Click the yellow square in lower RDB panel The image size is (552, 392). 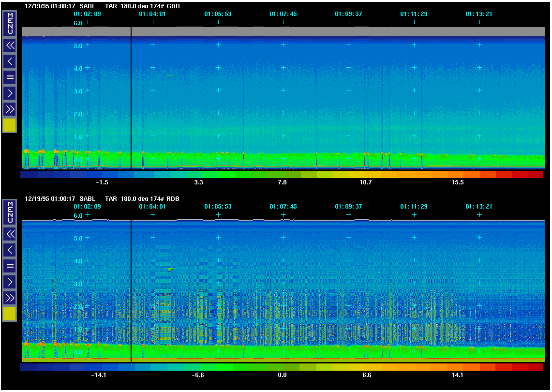[10, 314]
